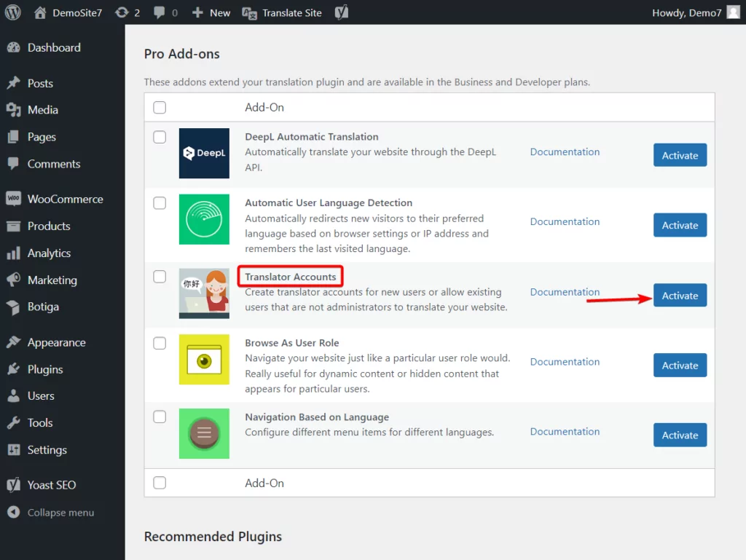Activate the DeepL Automatic Translation add-on
The width and height of the screenshot is (746, 560).
coord(680,155)
